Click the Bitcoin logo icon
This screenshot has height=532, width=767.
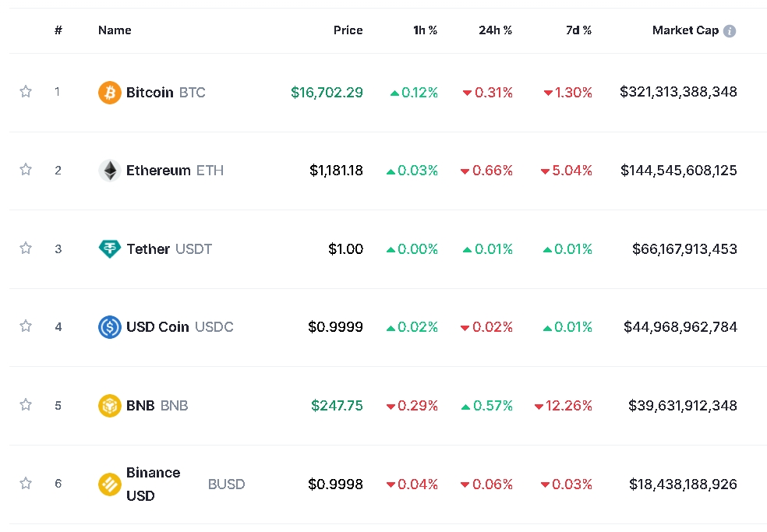point(109,93)
